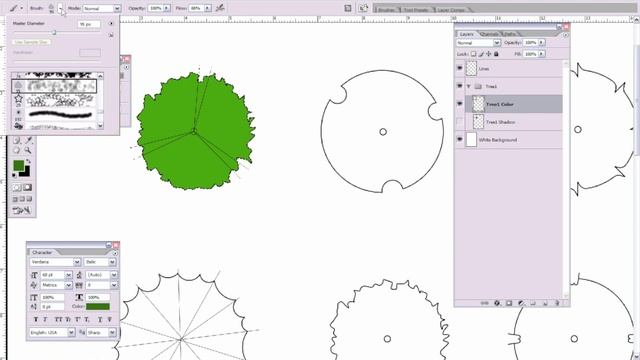The image size is (640, 360).
Task: Hide the Tree1 layer group
Action: 460,86
